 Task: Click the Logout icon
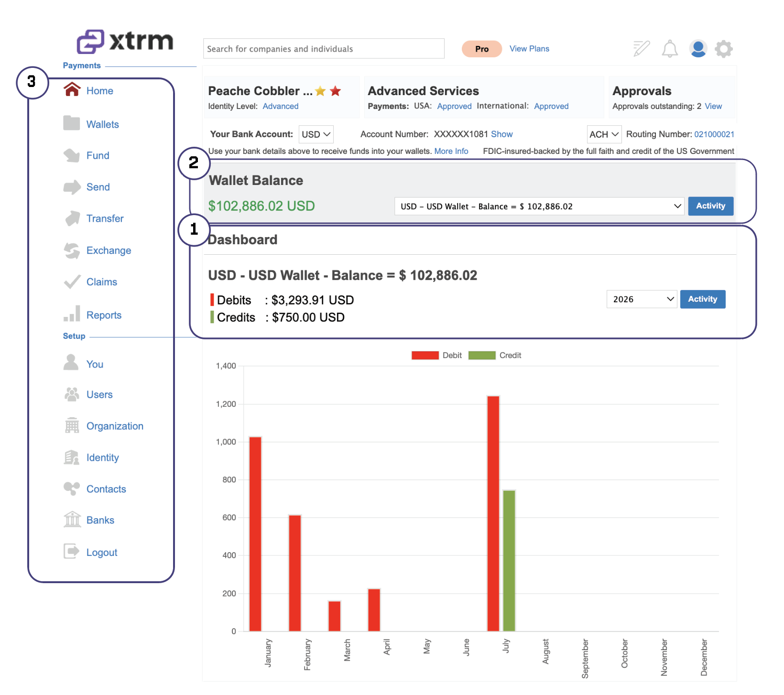(x=72, y=551)
